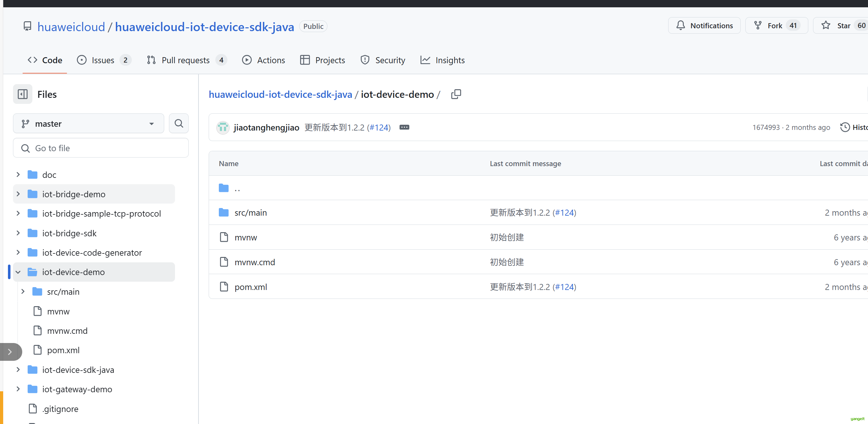The image size is (868, 424).
Task: Open the parent directory folder icon
Action: coord(223,188)
